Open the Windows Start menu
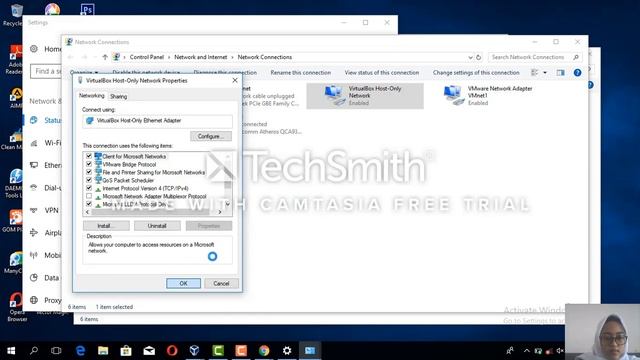 (11, 350)
